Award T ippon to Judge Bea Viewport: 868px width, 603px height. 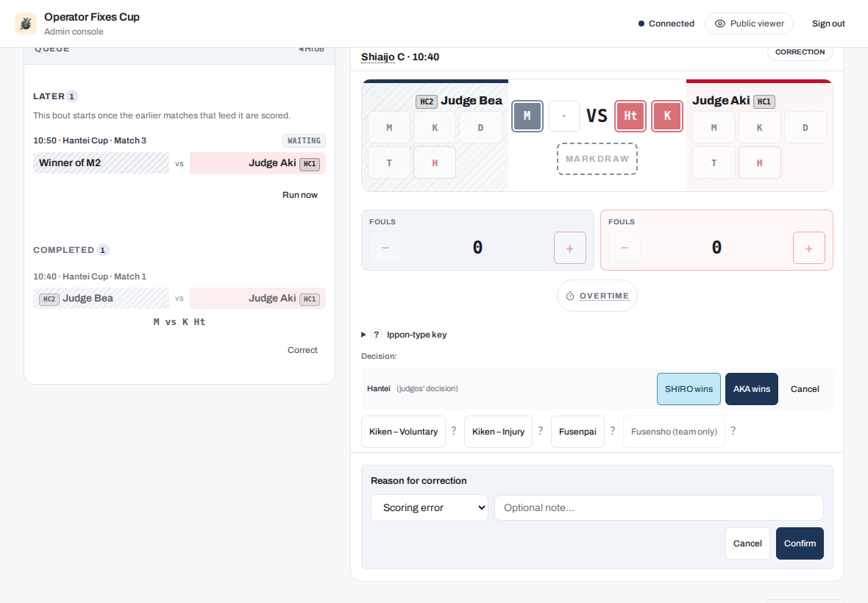(389, 163)
